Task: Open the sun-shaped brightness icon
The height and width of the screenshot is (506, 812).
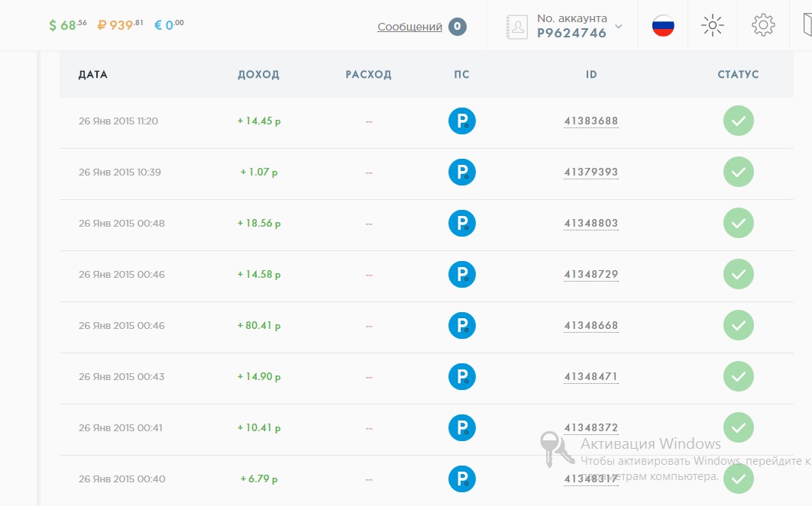Action: (x=713, y=26)
